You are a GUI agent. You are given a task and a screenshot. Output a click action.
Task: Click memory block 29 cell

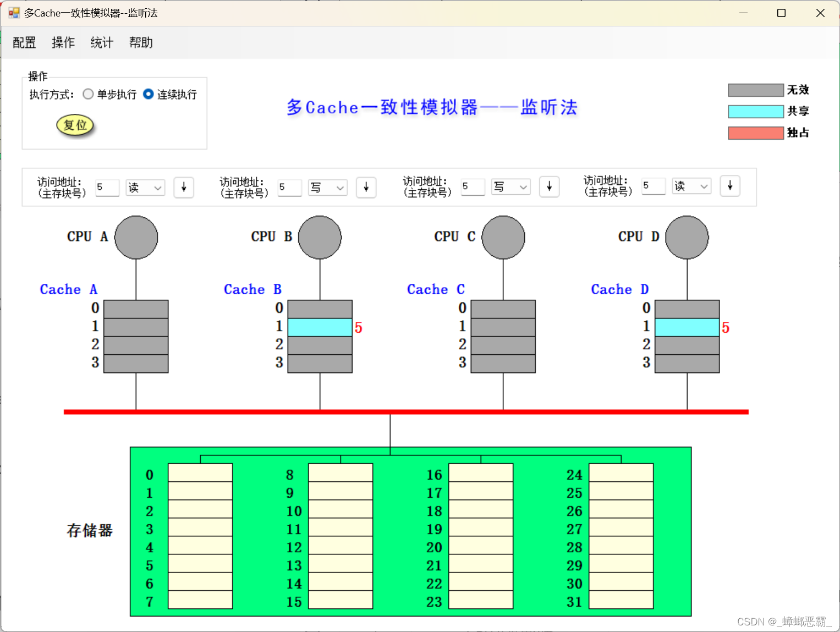[621, 563]
